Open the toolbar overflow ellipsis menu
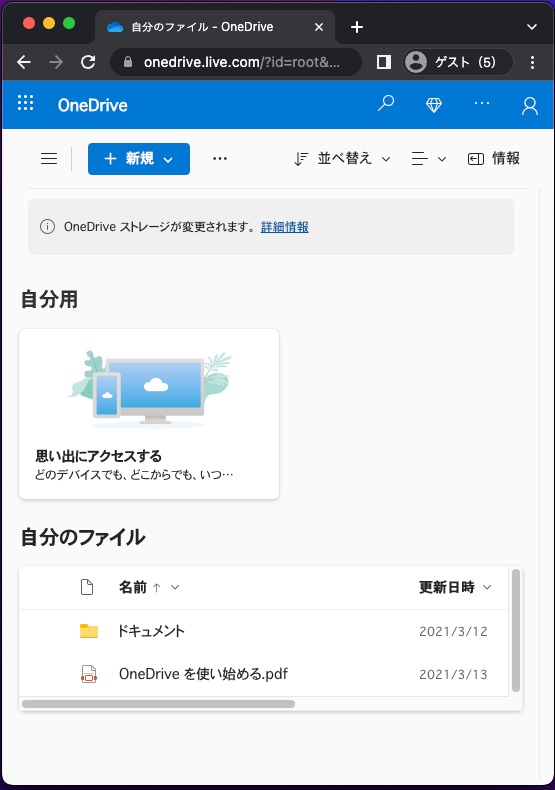 coord(220,159)
